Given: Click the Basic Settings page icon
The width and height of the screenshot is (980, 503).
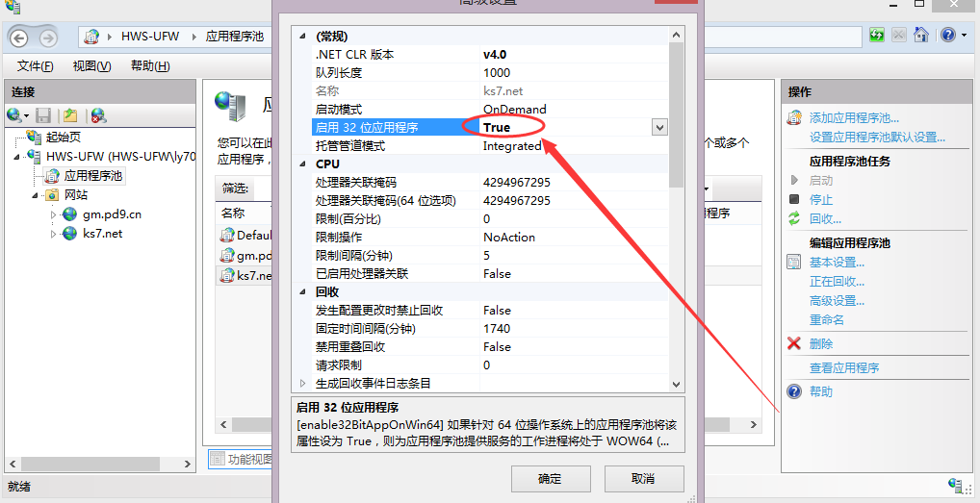Looking at the screenshot, I should click(794, 263).
